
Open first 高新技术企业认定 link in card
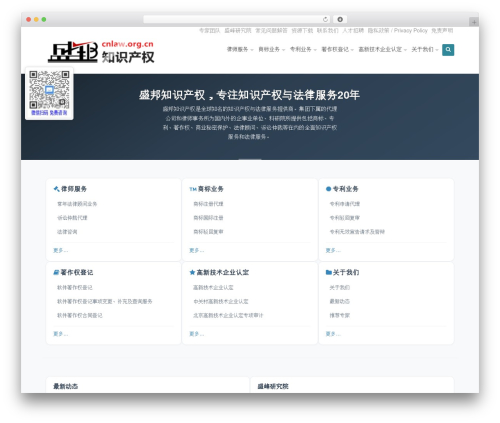[x=213, y=288]
